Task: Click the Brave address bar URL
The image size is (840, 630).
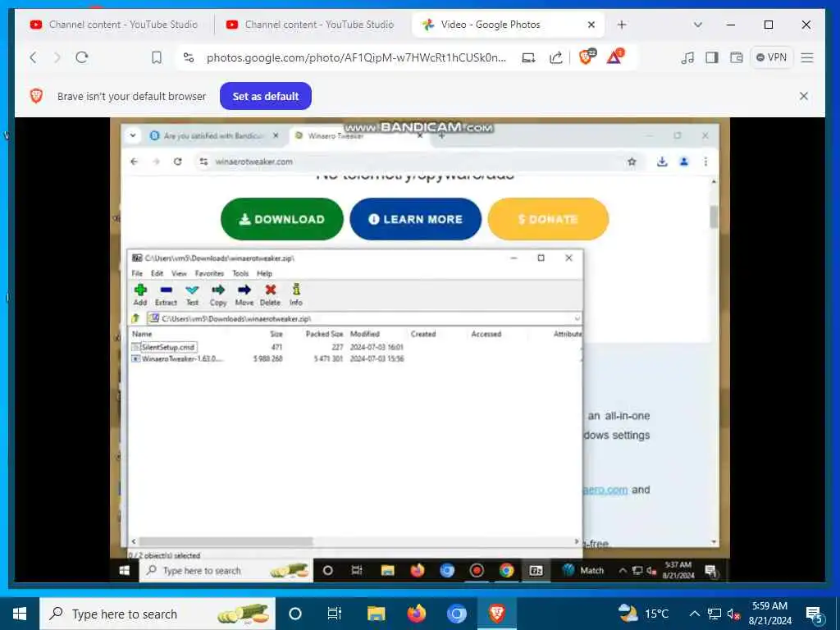Action: point(356,57)
